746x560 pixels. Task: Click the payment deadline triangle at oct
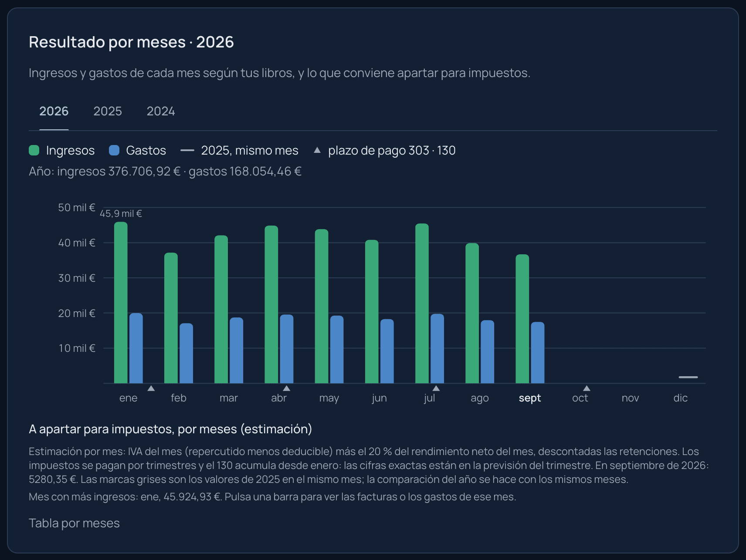[x=587, y=388]
